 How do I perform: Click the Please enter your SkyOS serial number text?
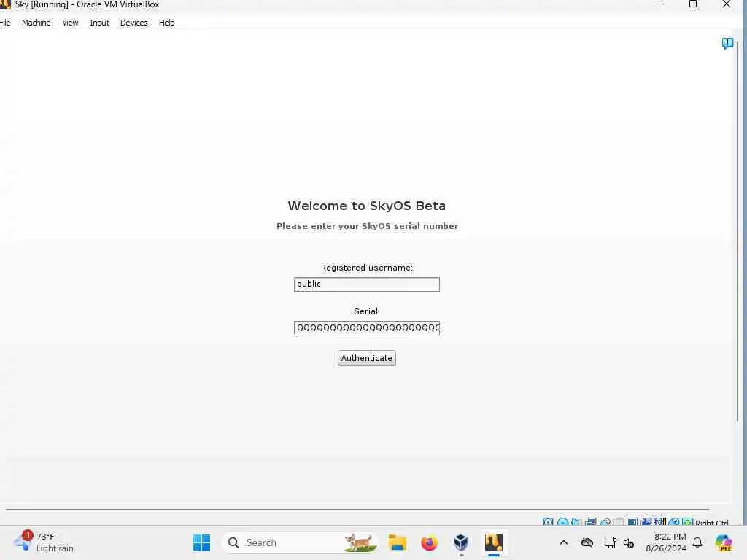click(x=368, y=226)
